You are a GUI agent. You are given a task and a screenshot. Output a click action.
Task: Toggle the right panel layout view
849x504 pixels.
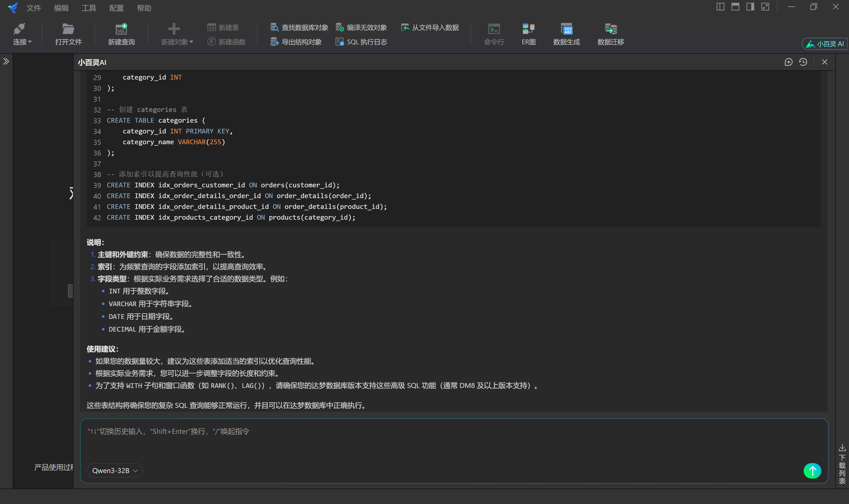click(x=751, y=6)
